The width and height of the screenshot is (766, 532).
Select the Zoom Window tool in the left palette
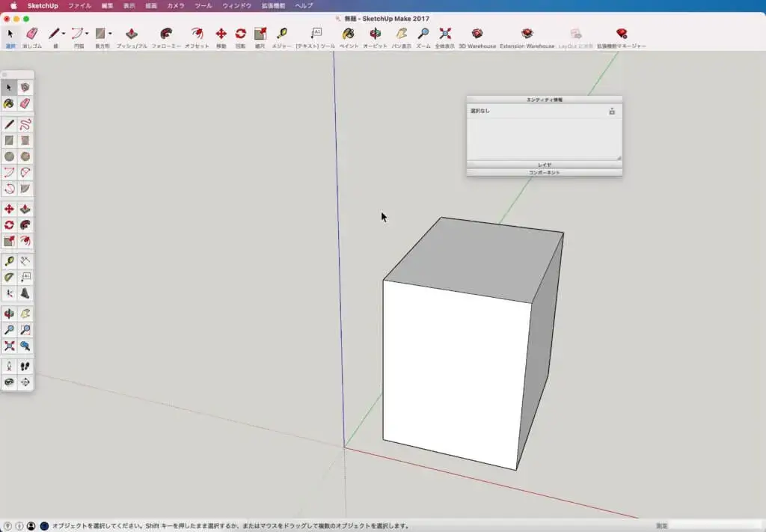pos(25,330)
